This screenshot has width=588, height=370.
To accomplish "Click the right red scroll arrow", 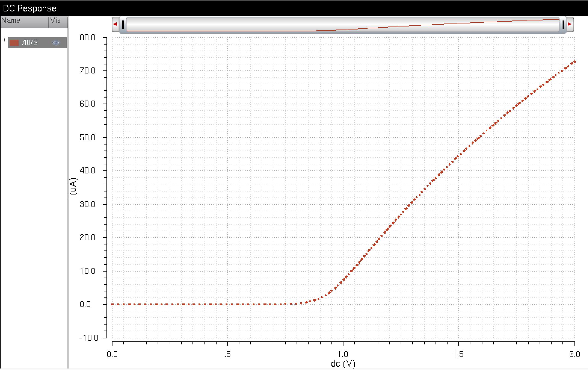I will click(x=570, y=24).
